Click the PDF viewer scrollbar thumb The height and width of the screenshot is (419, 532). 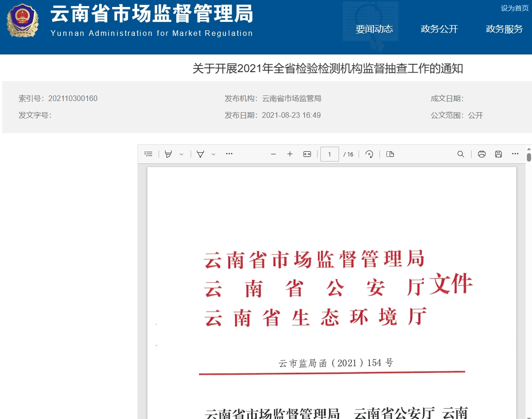[x=529, y=157]
